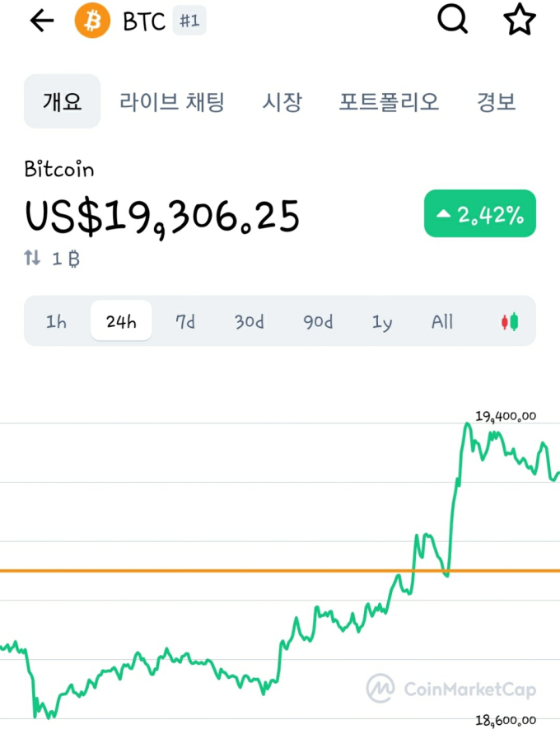560x748 pixels.
Task: Tap the currency swap arrows icon
Action: [32, 258]
